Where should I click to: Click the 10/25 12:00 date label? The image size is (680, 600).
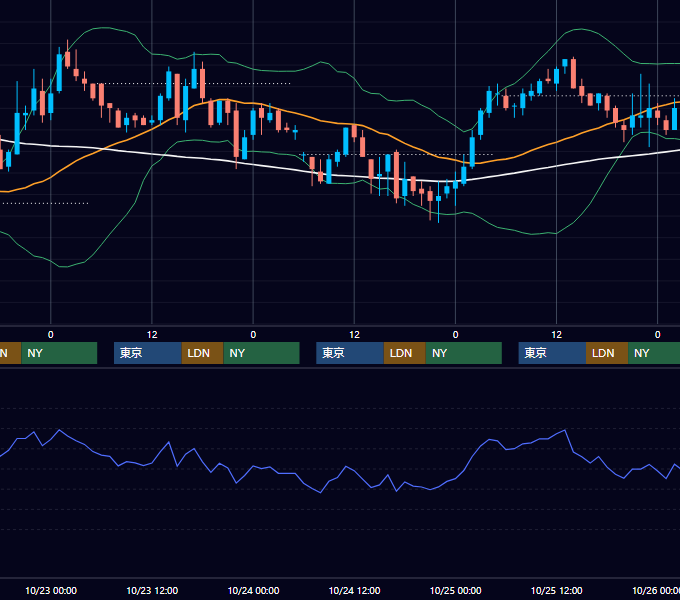556,590
